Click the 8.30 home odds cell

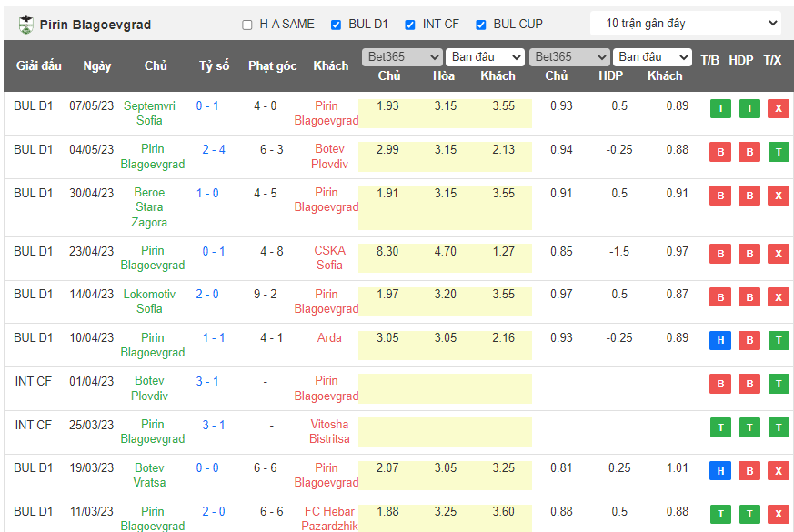[387, 251]
